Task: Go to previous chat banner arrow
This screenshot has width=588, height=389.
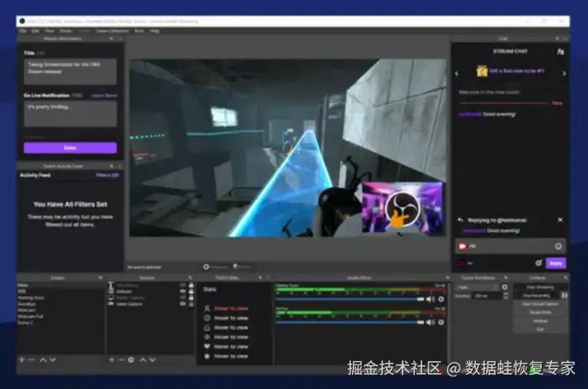Action: pos(457,74)
